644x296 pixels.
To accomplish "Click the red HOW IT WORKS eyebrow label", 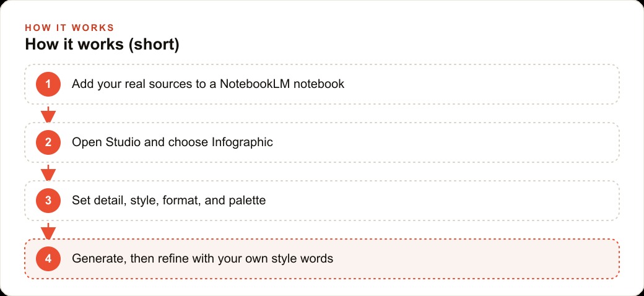I will [x=69, y=28].
